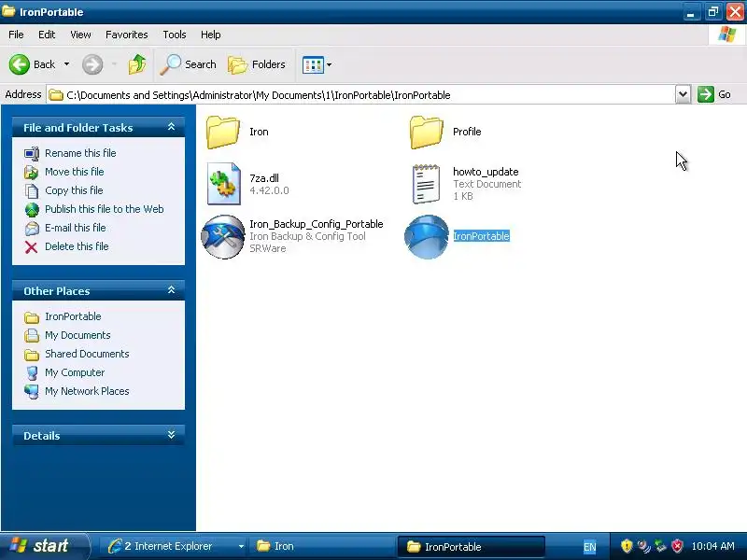Go to My Computer in Other Places
This screenshot has width=747, height=560.
tap(75, 372)
